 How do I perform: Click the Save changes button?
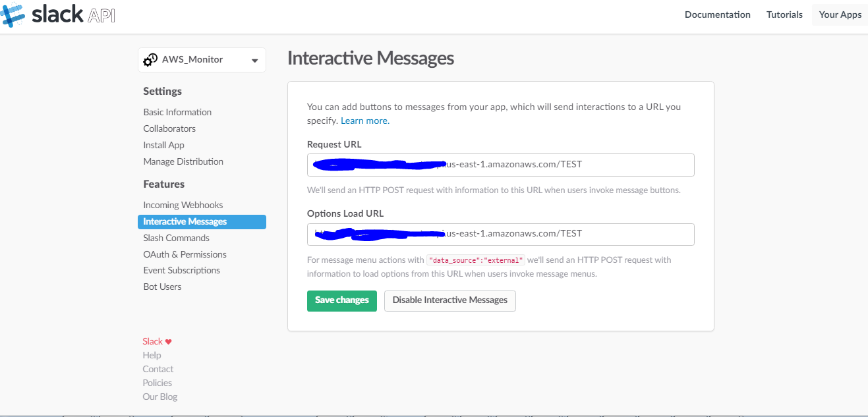tap(342, 300)
